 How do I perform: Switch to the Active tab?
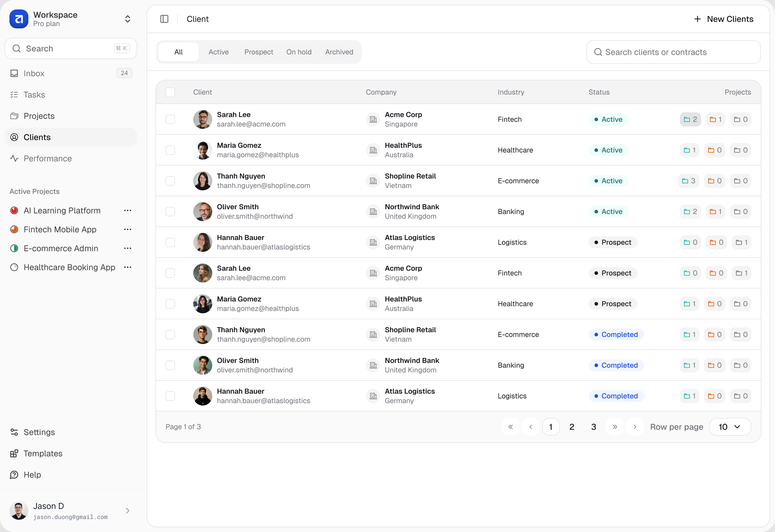pos(219,52)
